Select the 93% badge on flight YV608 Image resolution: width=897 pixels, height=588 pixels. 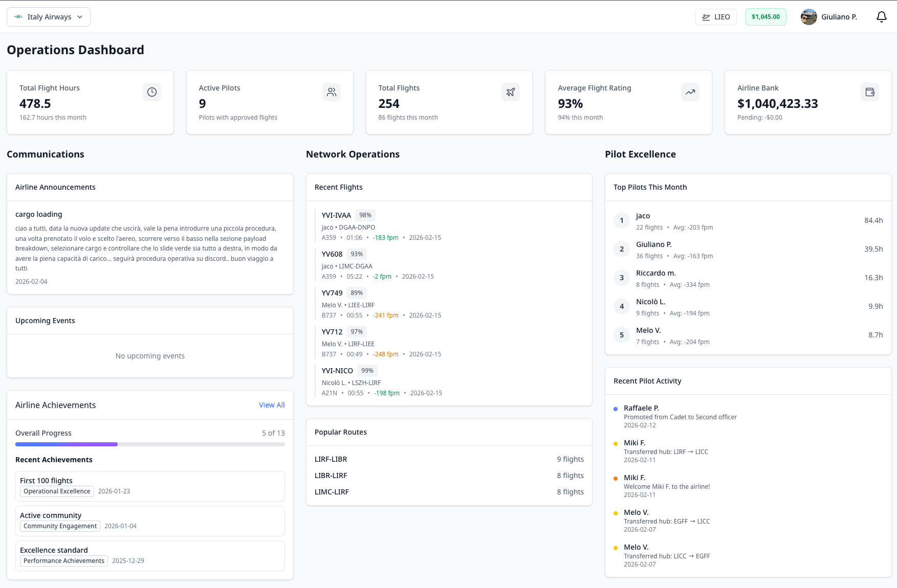tap(356, 254)
